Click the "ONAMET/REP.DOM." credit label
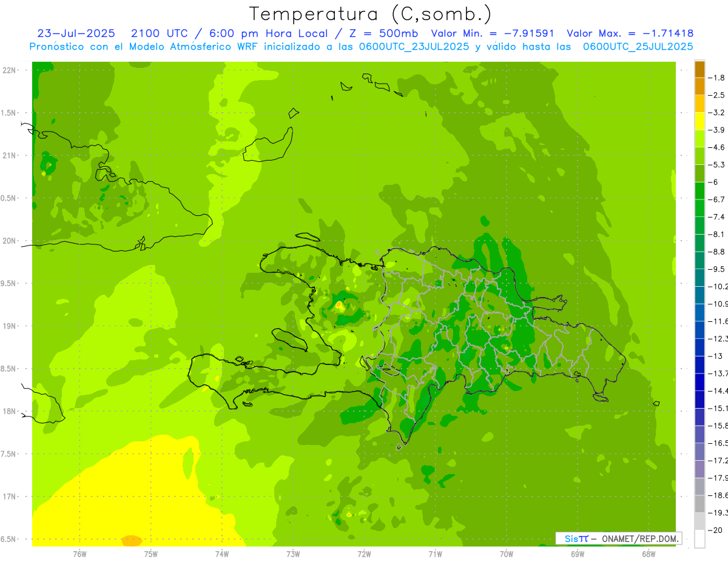 [641, 538]
